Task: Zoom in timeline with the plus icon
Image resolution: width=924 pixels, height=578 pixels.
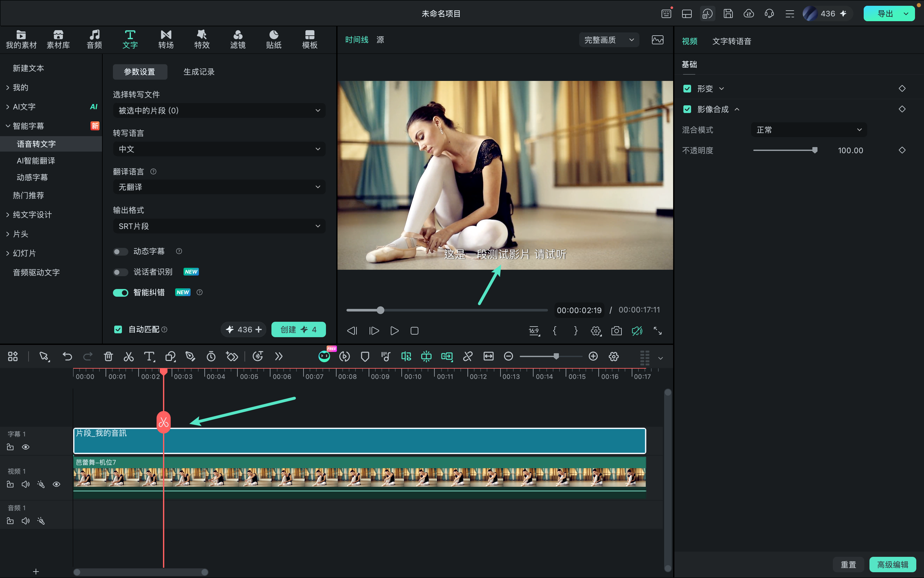Action: (x=593, y=356)
